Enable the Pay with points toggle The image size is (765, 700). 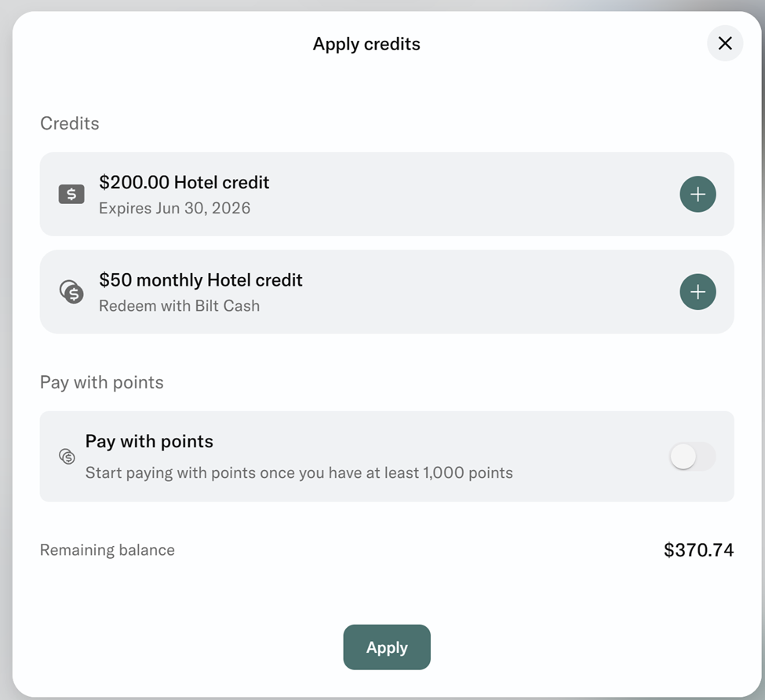coord(692,457)
